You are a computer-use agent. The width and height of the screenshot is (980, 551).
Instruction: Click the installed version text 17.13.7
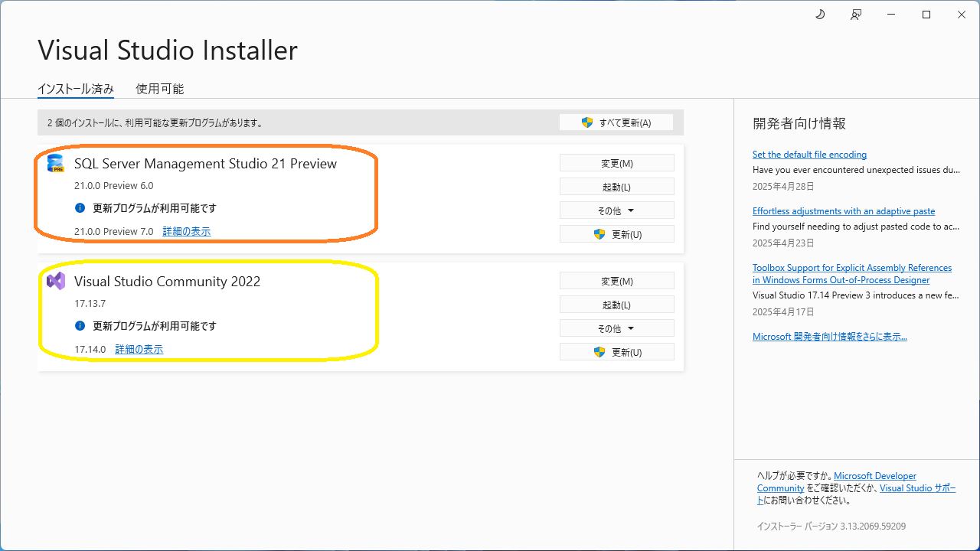(90, 303)
